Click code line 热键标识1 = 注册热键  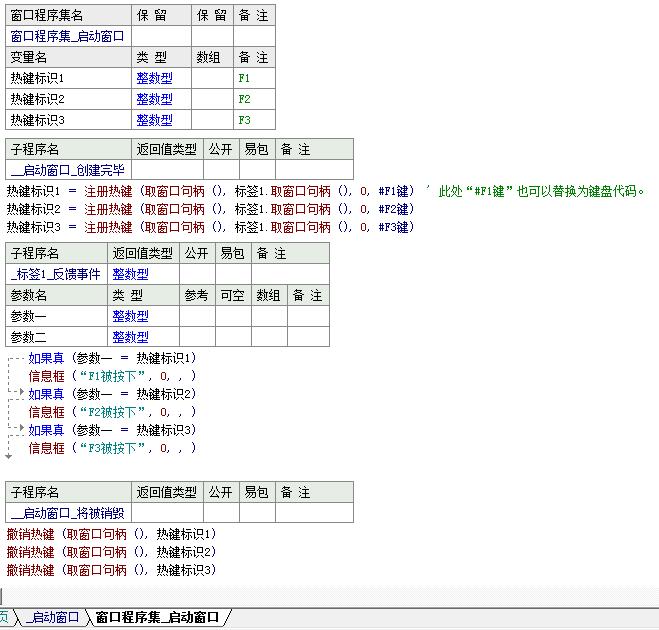[210, 192]
